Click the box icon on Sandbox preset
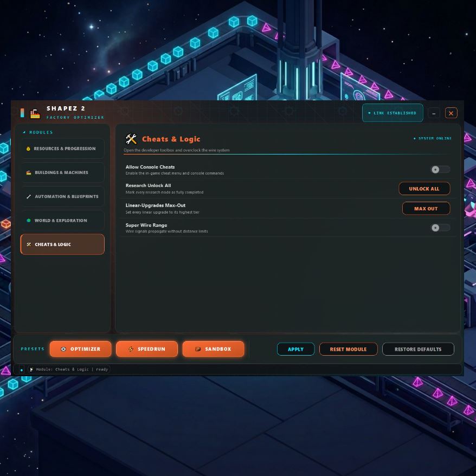 [198, 349]
